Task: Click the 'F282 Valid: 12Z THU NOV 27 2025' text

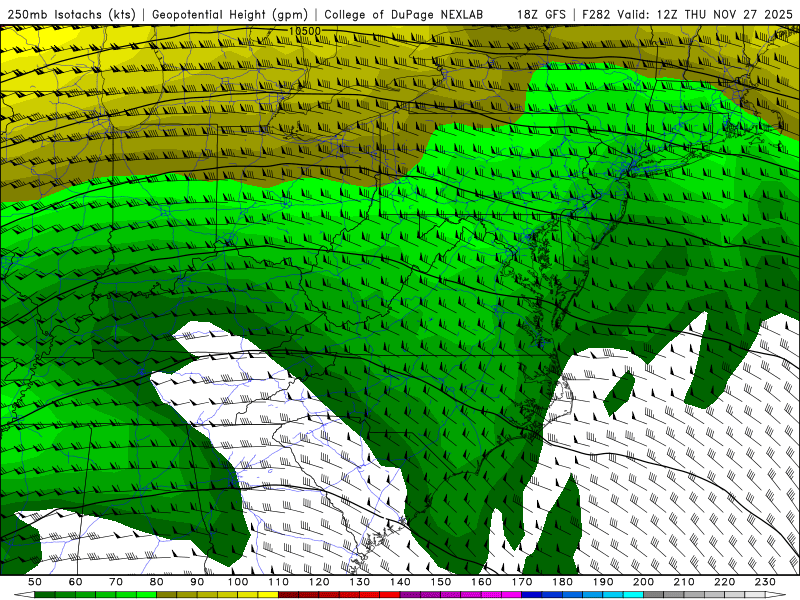Action: (x=687, y=15)
